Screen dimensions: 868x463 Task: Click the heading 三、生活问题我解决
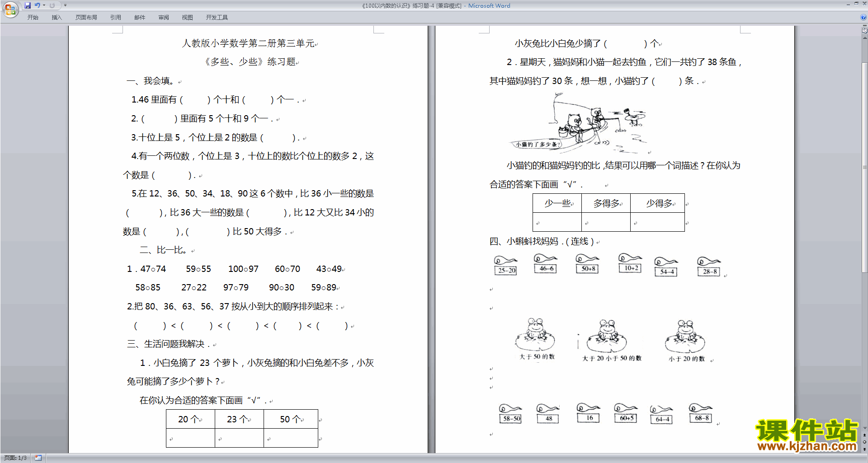pyautogui.click(x=169, y=344)
